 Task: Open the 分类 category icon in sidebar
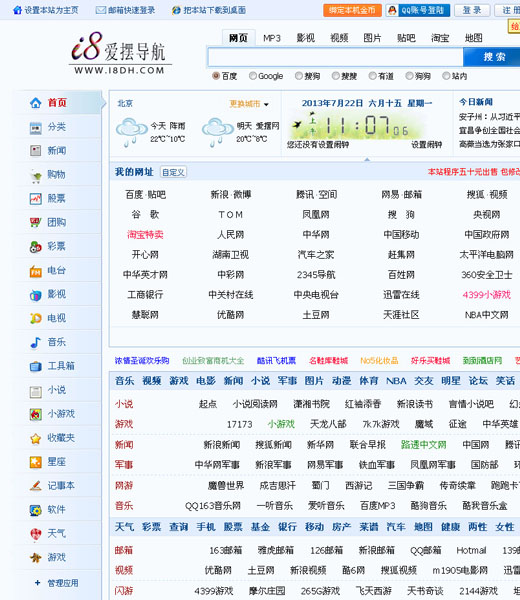36,127
